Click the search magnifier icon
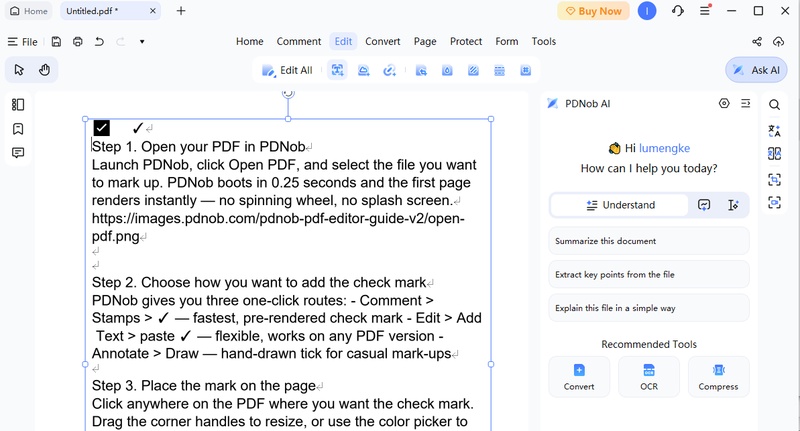The width and height of the screenshot is (800, 431). 774,105
